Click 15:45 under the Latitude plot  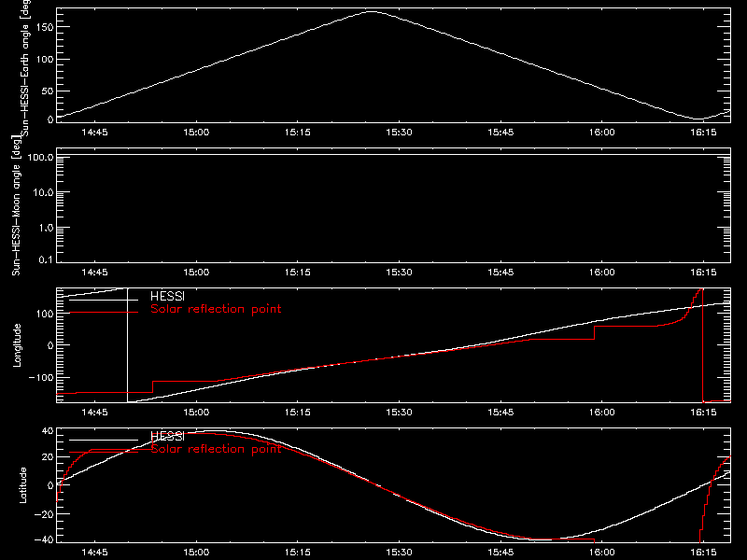click(x=500, y=553)
